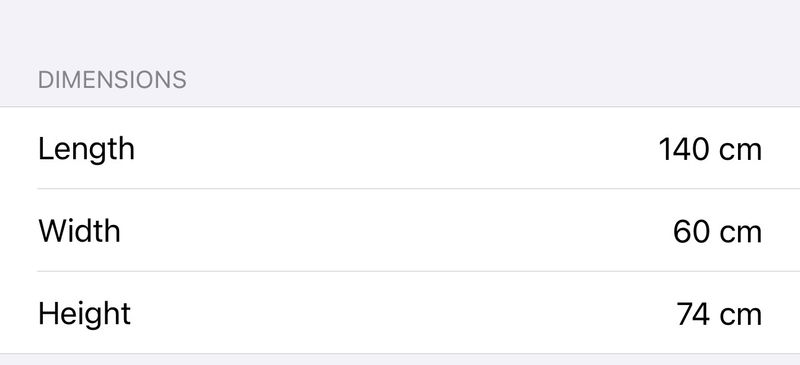800x365 pixels.
Task: Click the cm unit beside 60
Action: 740,233
